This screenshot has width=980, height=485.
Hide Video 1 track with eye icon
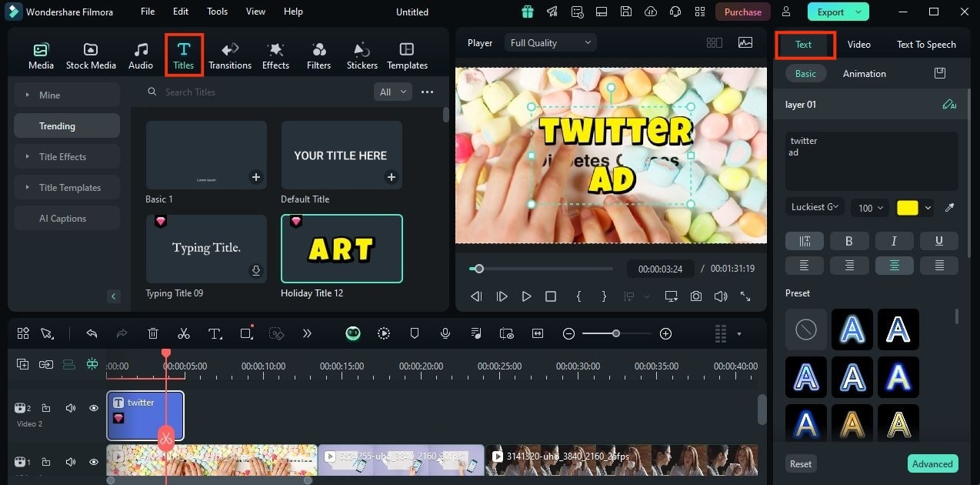[x=94, y=462]
